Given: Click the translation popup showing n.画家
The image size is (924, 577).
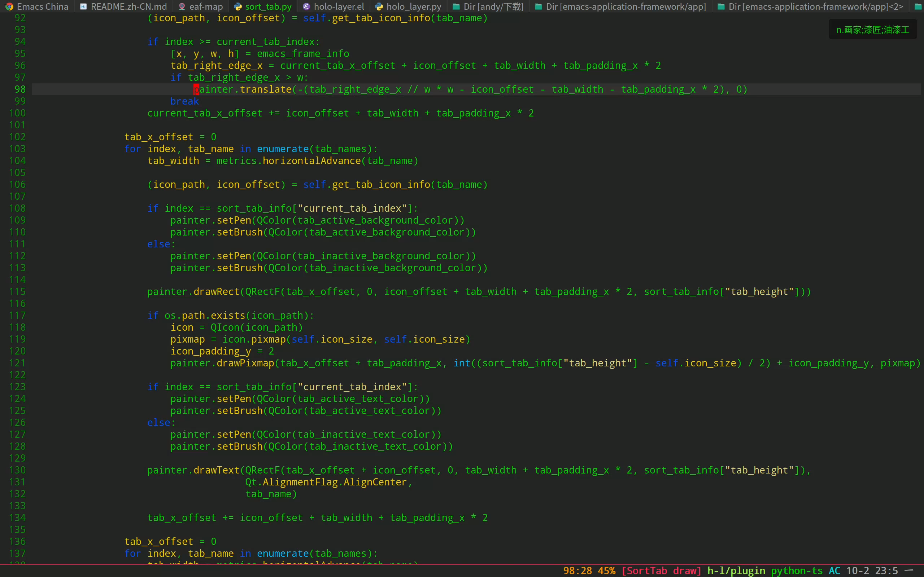Looking at the screenshot, I should pyautogui.click(x=872, y=30).
